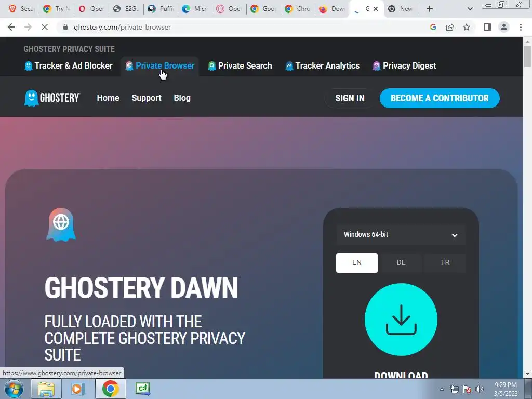Open Privacy Digest suite link
Viewport: 532px width, 399px height.
pos(404,66)
